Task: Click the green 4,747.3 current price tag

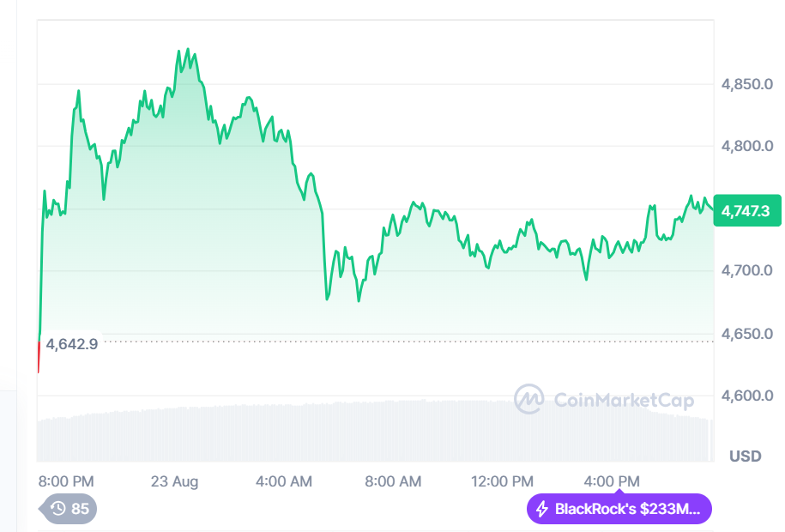Action: (746, 210)
